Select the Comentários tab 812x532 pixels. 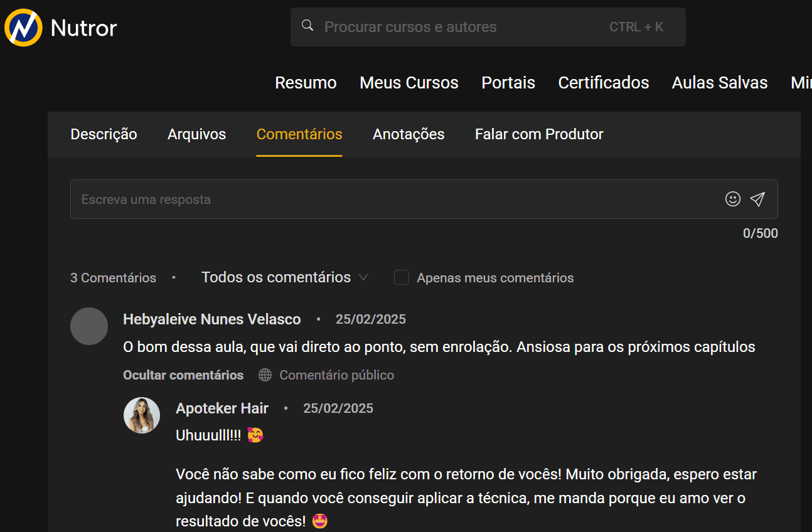[x=299, y=134]
